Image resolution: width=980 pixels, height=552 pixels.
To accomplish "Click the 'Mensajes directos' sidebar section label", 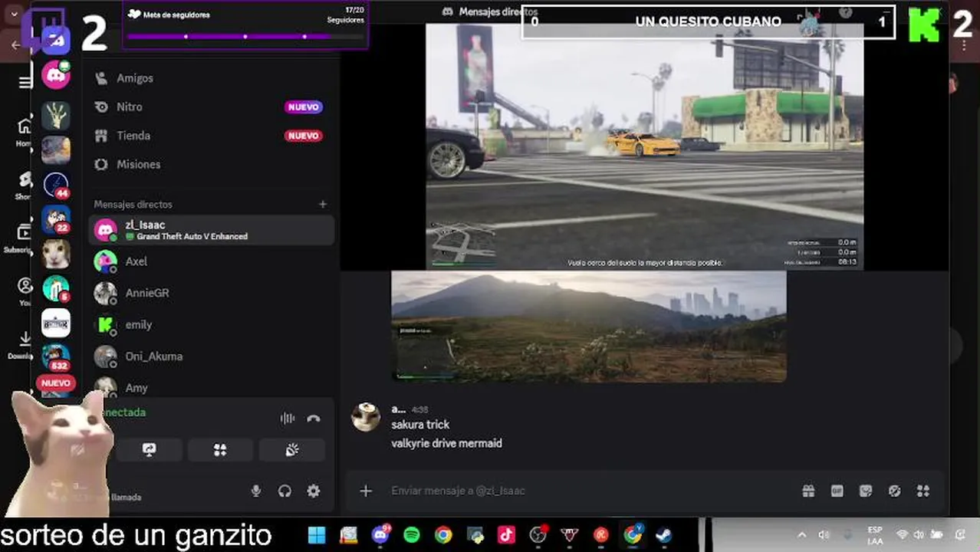I will [x=133, y=205].
